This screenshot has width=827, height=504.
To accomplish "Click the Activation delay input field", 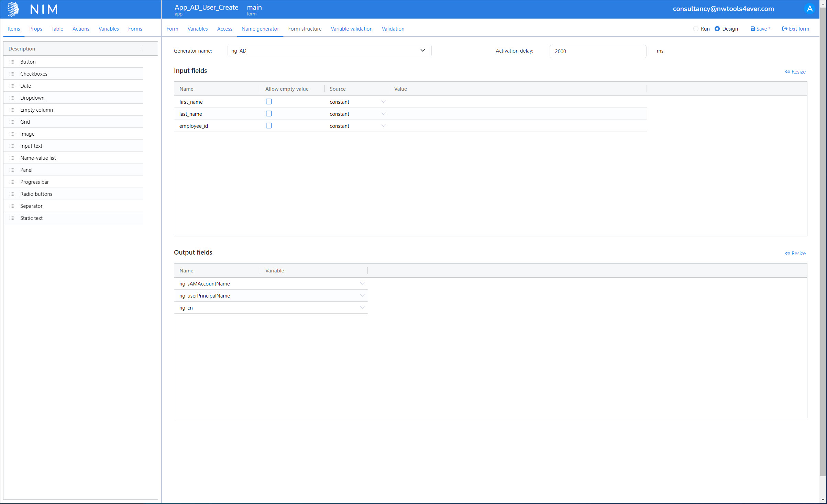I will pyautogui.click(x=597, y=51).
